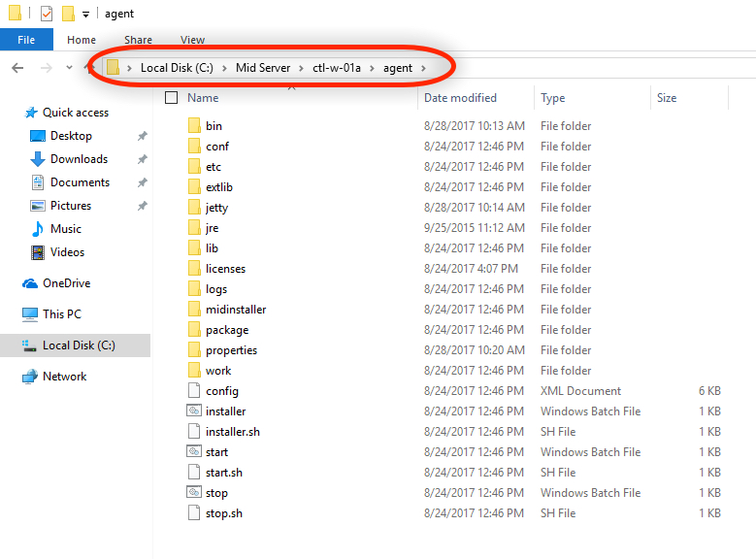
Task: Select the installer batch file icon
Action: (194, 411)
